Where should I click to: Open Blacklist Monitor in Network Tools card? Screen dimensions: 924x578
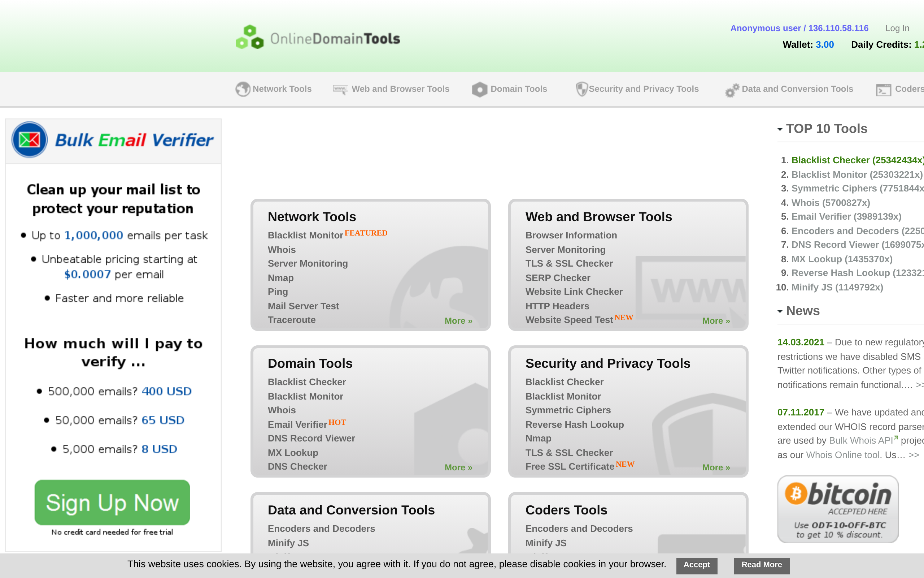pos(305,235)
